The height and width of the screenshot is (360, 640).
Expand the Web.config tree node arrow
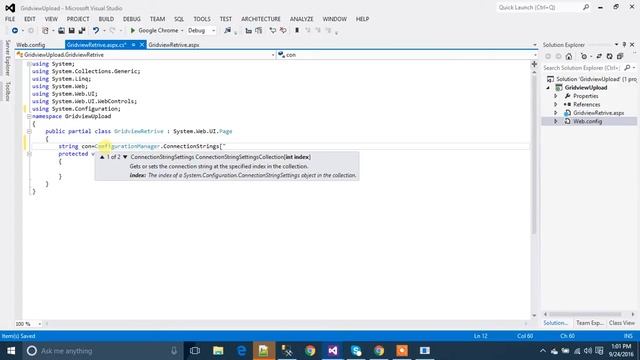(556, 121)
